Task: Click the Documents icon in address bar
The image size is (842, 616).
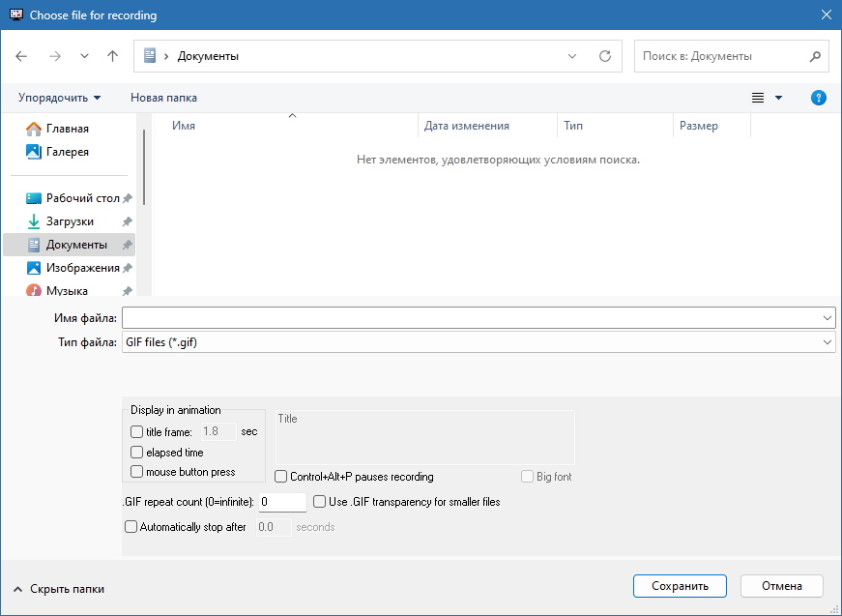Action: click(x=150, y=55)
